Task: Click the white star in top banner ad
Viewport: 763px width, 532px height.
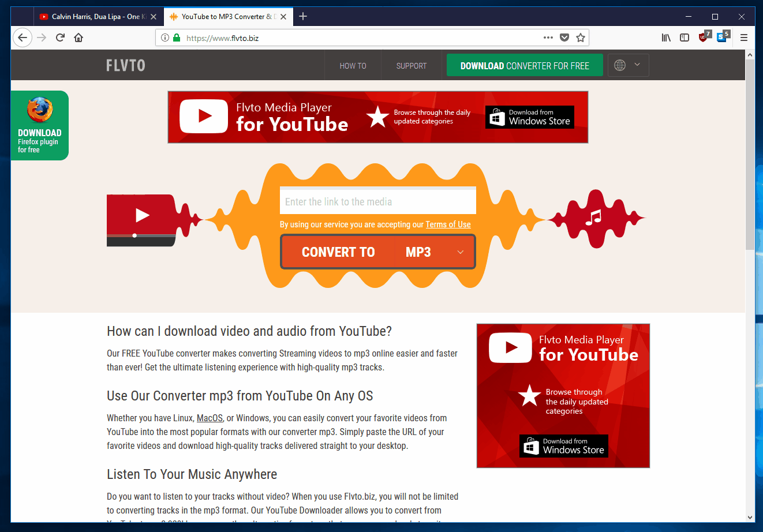Action: tap(377, 117)
